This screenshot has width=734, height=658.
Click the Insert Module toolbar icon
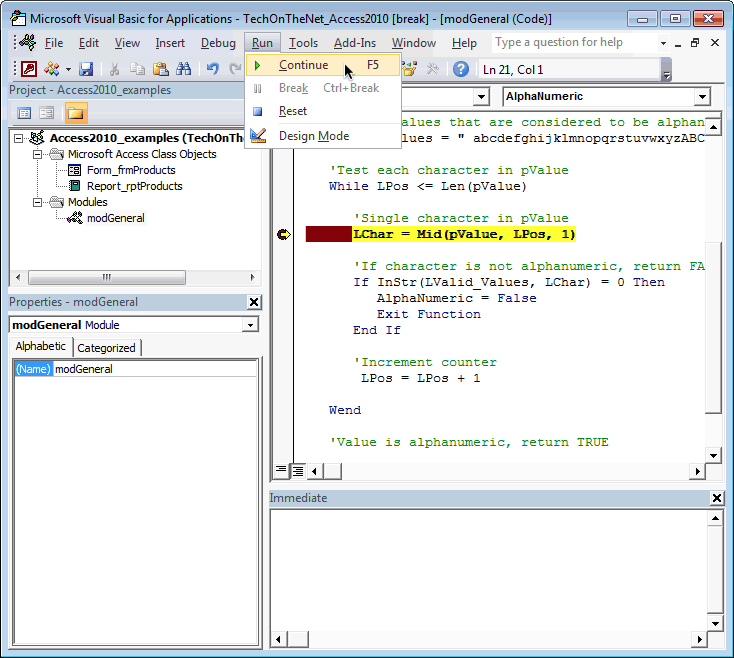tap(51, 69)
